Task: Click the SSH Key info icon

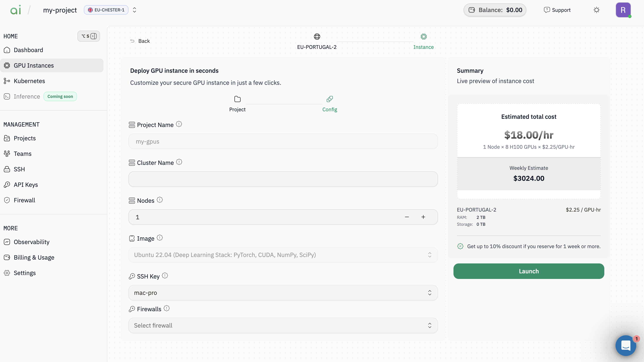Action: [165, 276]
